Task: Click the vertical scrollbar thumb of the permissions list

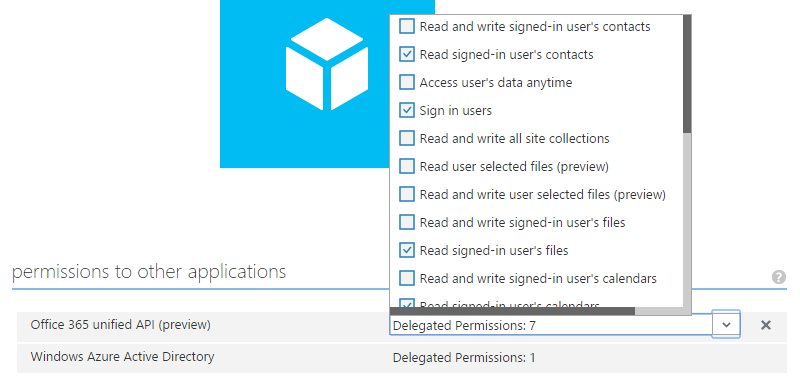Action: click(x=687, y=74)
